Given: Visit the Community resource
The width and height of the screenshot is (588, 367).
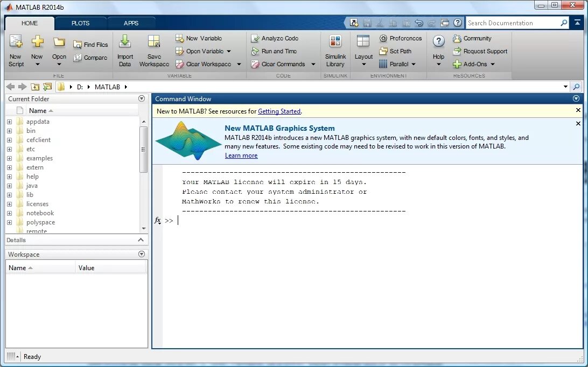Looking at the screenshot, I should coord(472,38).
